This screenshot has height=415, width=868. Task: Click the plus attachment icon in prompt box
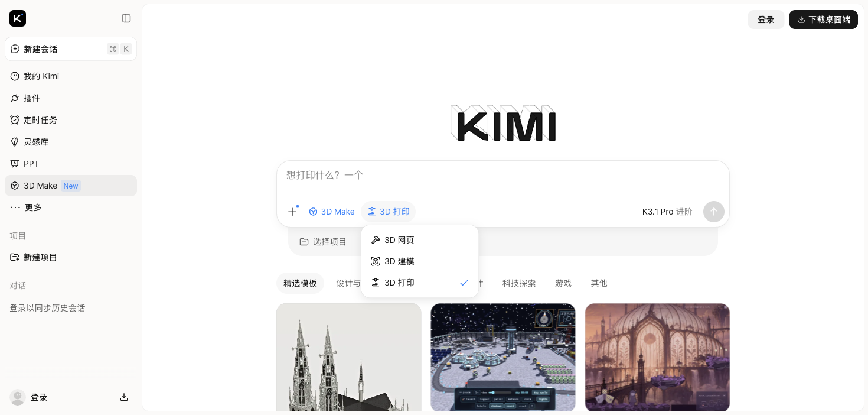(292, 212)
